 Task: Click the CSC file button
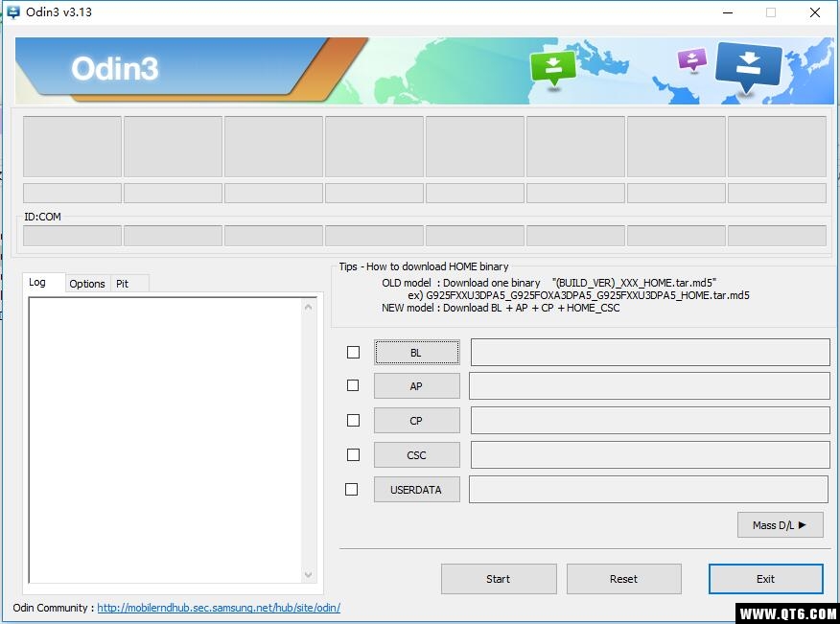click(416, 454)
